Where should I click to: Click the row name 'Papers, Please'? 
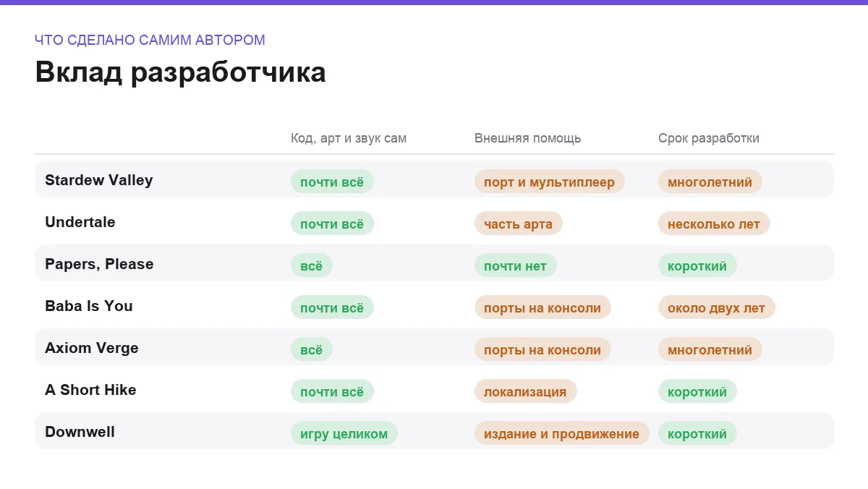[x=99, y=264]
